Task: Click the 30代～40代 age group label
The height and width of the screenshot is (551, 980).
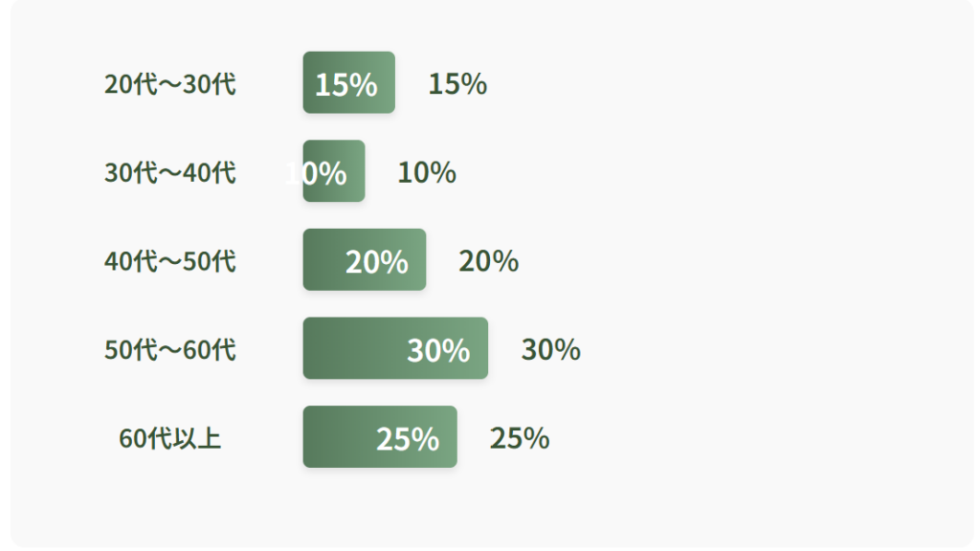Action: (170, 172)
